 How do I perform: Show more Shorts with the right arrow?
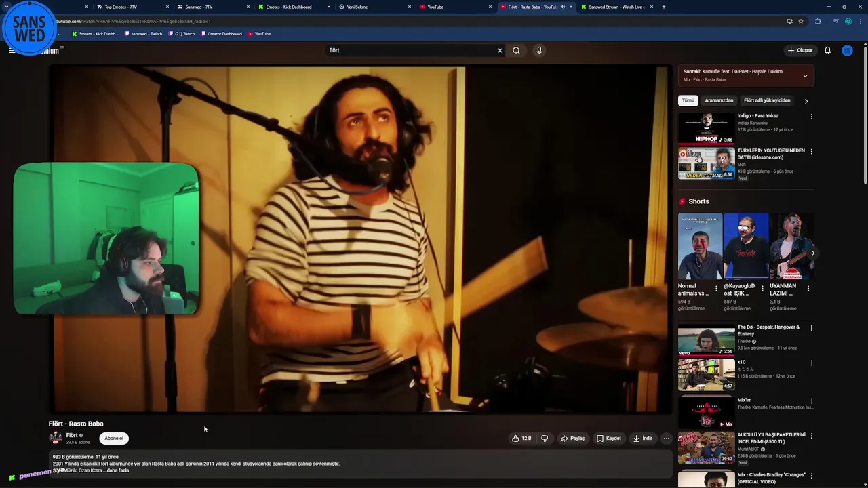(813, 253)
